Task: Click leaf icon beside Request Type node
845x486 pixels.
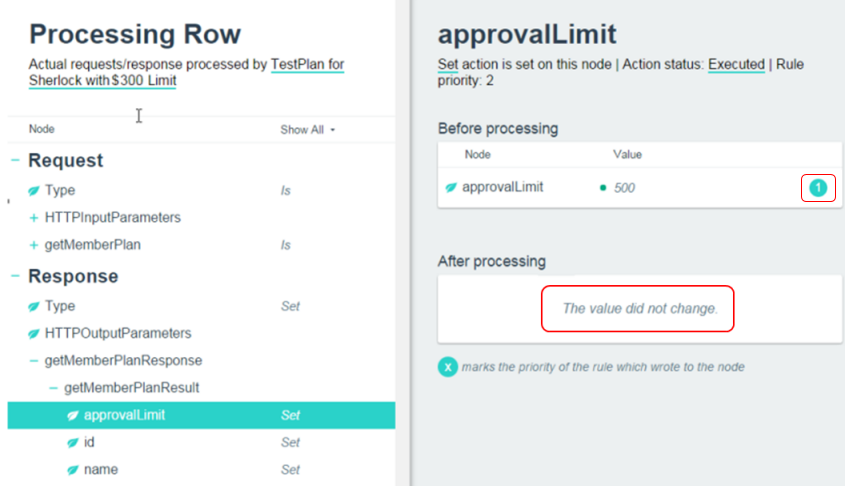Action: click(35, 190)
